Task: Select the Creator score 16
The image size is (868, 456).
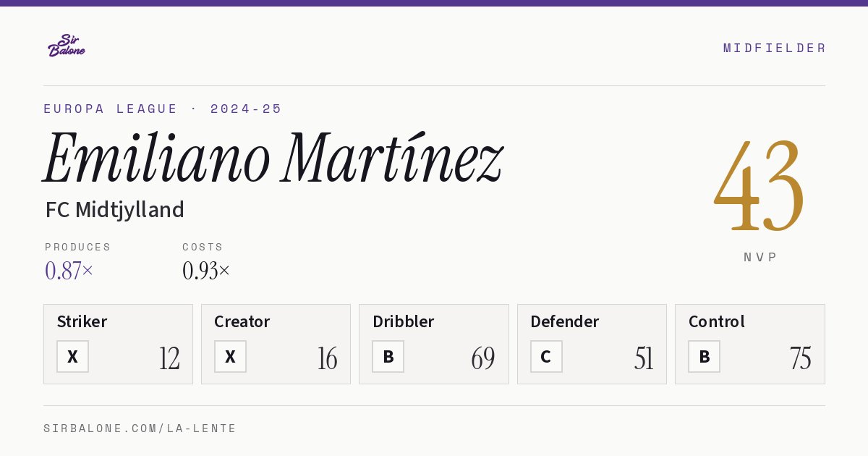Action: point(327,358)
